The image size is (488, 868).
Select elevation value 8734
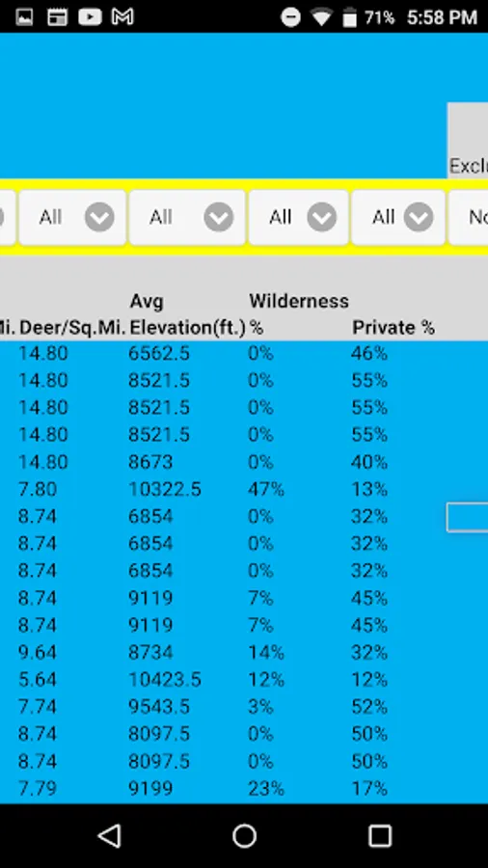[x=150, y=652]
